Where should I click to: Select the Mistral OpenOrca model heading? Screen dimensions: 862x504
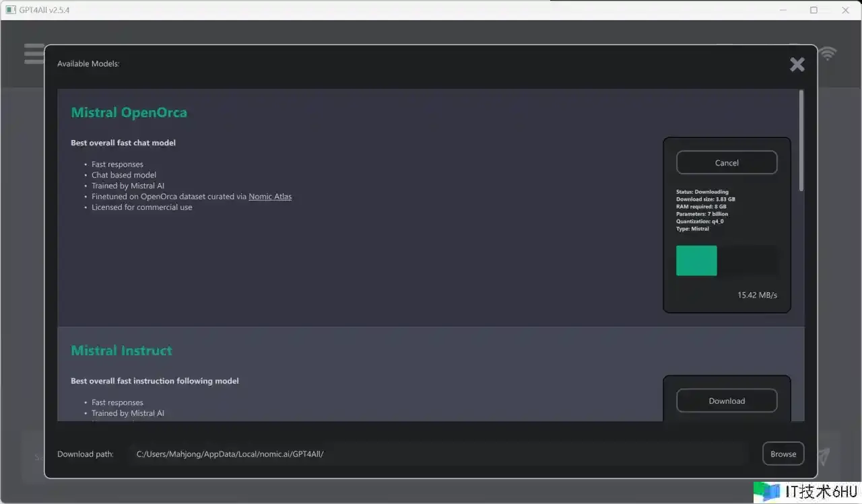pyautogui.click(x=129, y=112)
